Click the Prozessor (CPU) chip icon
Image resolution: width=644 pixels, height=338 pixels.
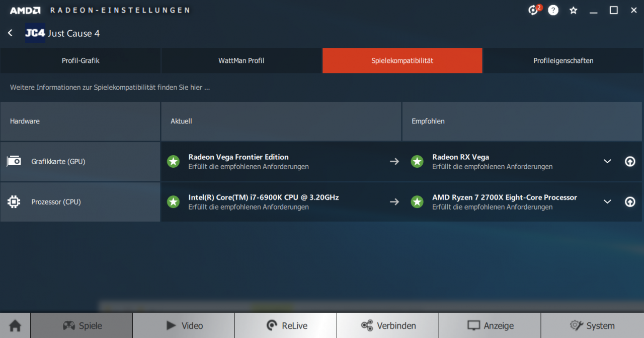(x=14, y=202)
